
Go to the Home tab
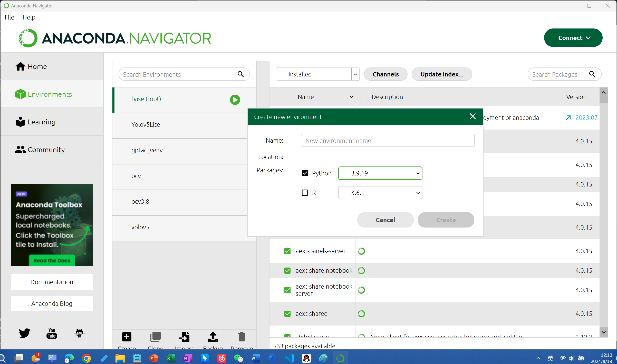pyautogui.click(x=52, y=66)
